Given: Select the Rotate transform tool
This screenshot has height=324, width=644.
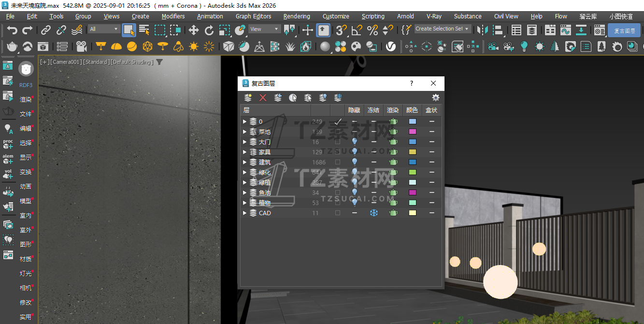Looking at the screenshot, I should click(x=209, y=30).
